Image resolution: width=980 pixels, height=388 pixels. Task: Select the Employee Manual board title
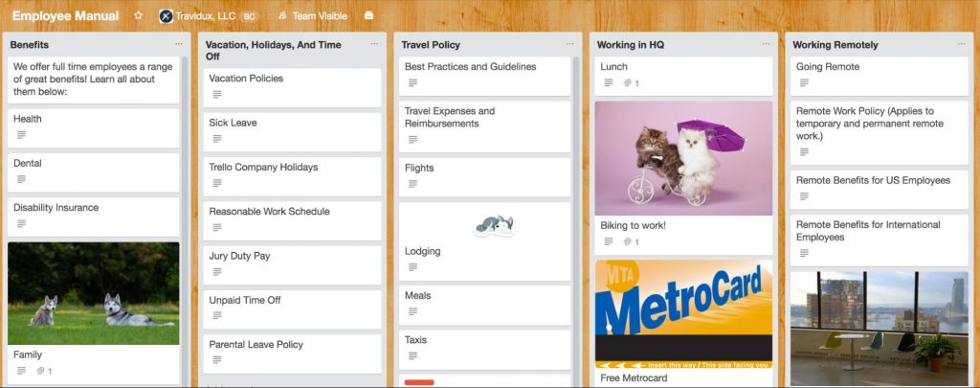tap(65, 16)
